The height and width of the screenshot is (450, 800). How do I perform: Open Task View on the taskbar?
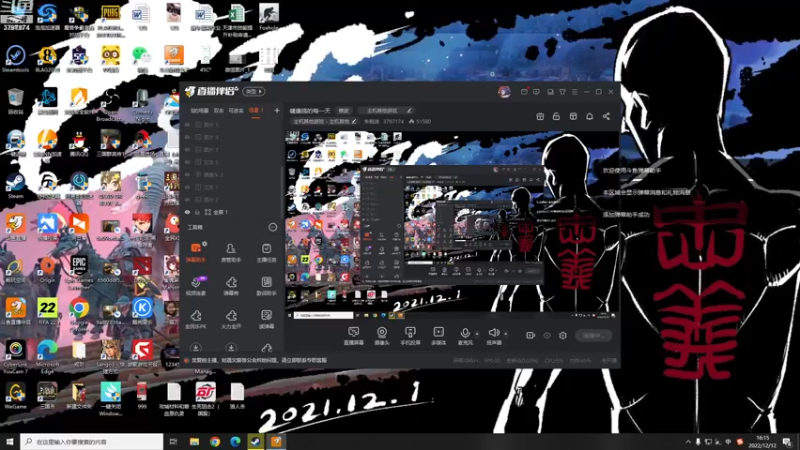[x=173, y=441]
